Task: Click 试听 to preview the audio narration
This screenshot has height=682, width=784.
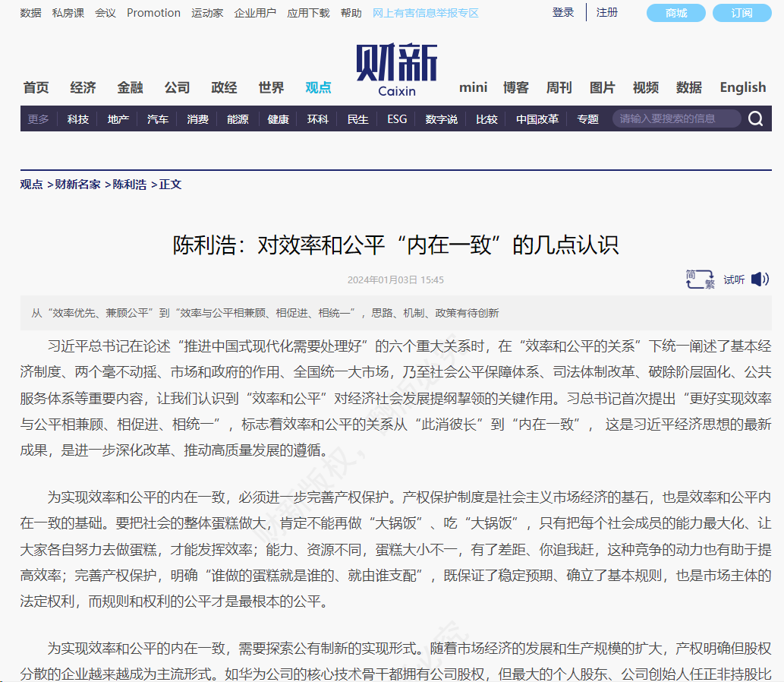Action: (733, 279)
